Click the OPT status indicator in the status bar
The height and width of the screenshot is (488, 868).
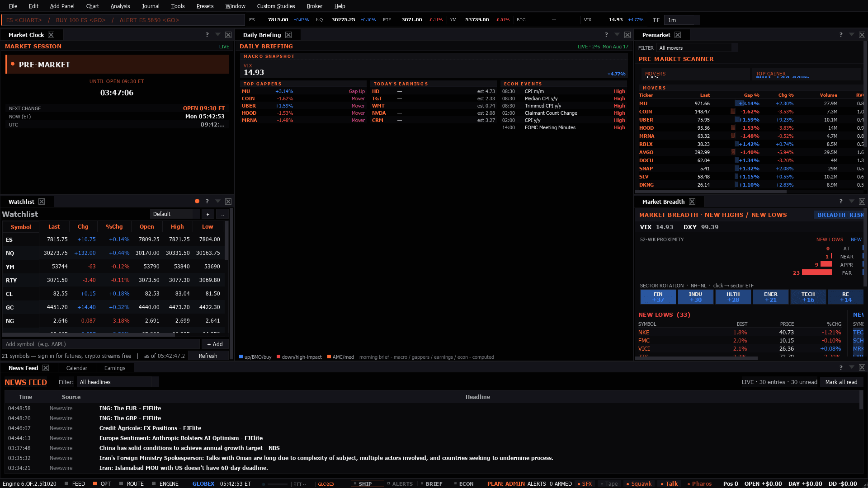click(102, 483)
